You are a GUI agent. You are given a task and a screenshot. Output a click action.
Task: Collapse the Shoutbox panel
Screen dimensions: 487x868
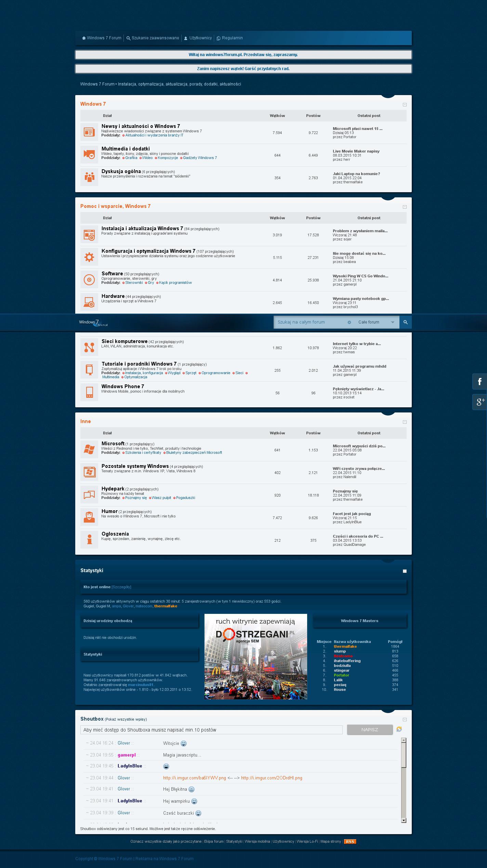(405, 720)
